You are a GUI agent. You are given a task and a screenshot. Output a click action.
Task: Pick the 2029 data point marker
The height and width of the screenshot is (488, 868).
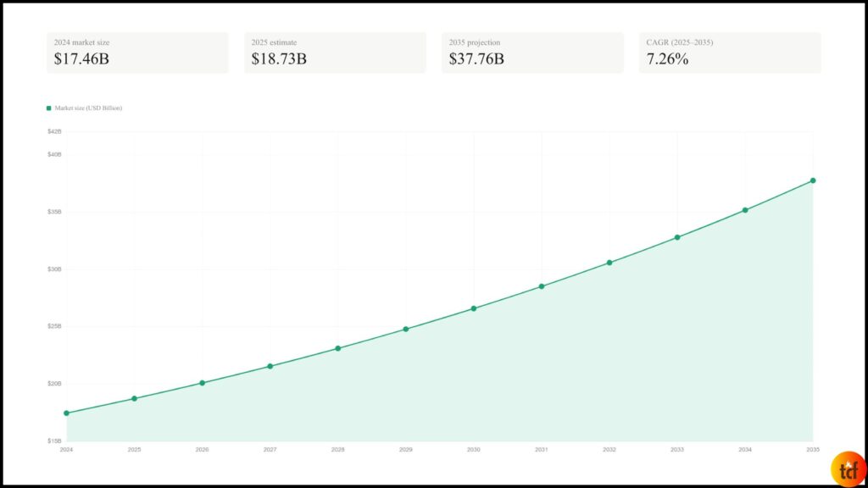click(405, 329)
